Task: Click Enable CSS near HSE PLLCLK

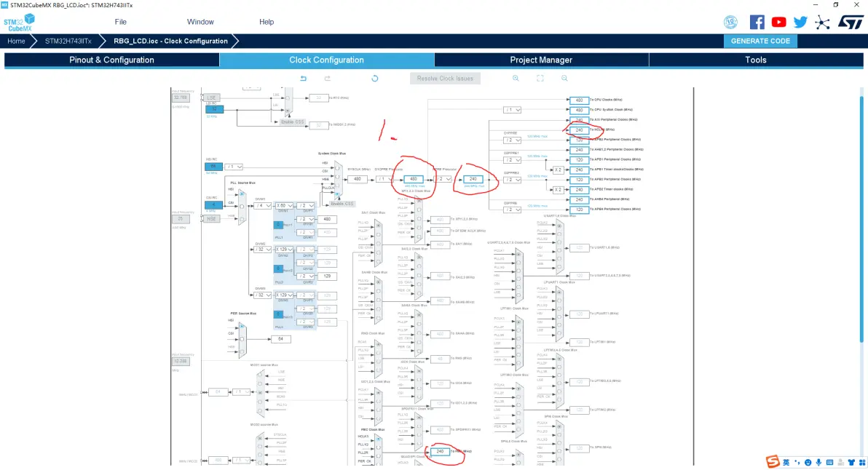Action: coord(342,204)
